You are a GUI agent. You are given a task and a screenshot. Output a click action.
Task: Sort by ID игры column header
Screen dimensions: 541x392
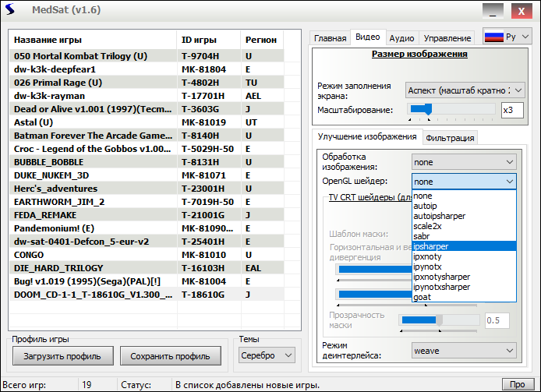click(x=208, y=40)
